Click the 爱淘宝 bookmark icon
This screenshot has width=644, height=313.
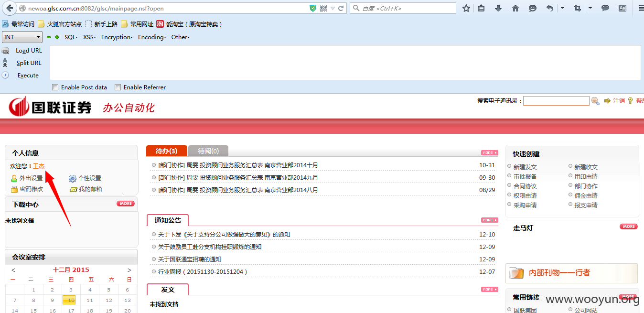160,24
